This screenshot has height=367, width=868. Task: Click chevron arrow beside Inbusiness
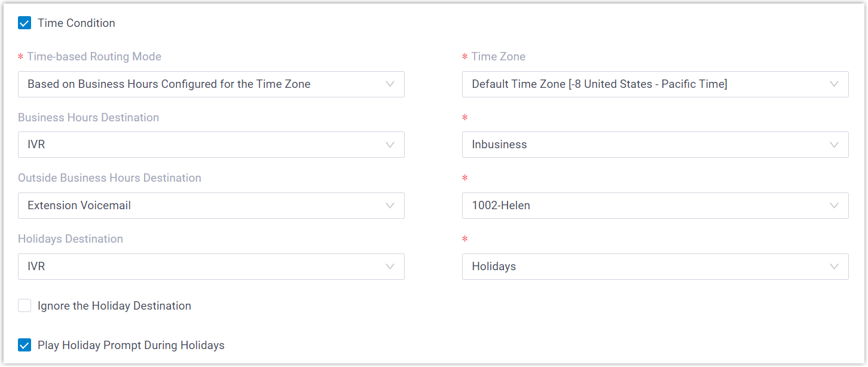(x=834, y=145)
